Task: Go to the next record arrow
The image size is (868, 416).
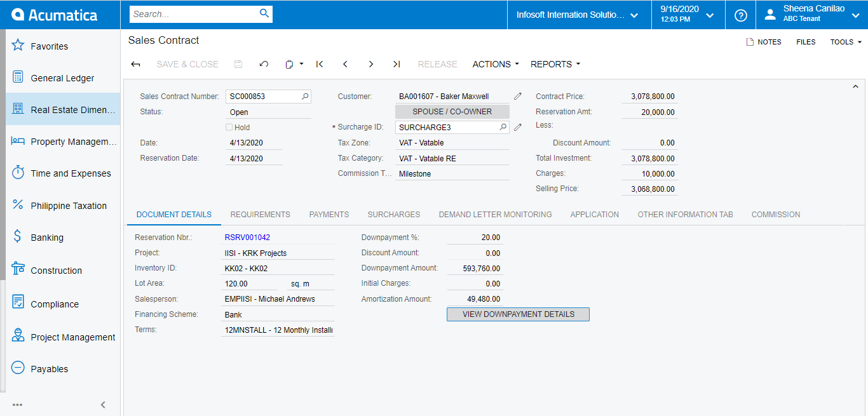Action: point(371,64)
